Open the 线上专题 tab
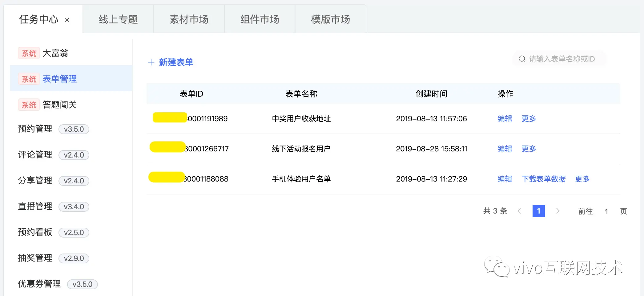 118,19
